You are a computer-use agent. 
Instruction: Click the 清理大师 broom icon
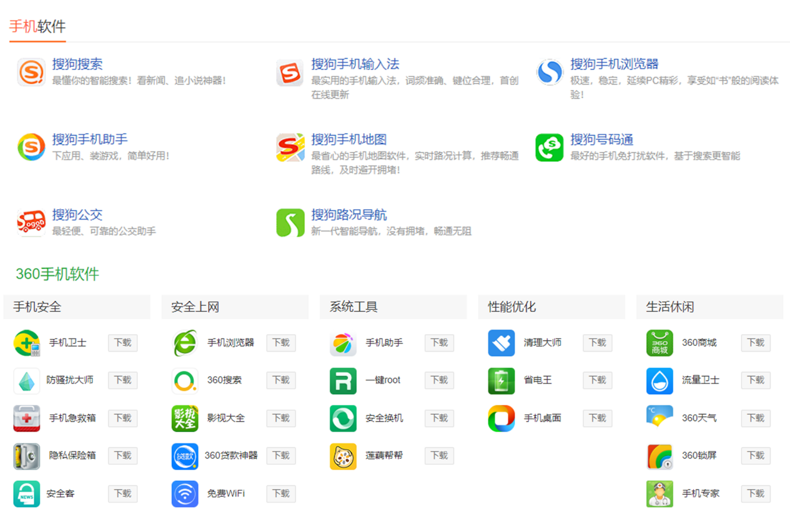coord(501,343)
